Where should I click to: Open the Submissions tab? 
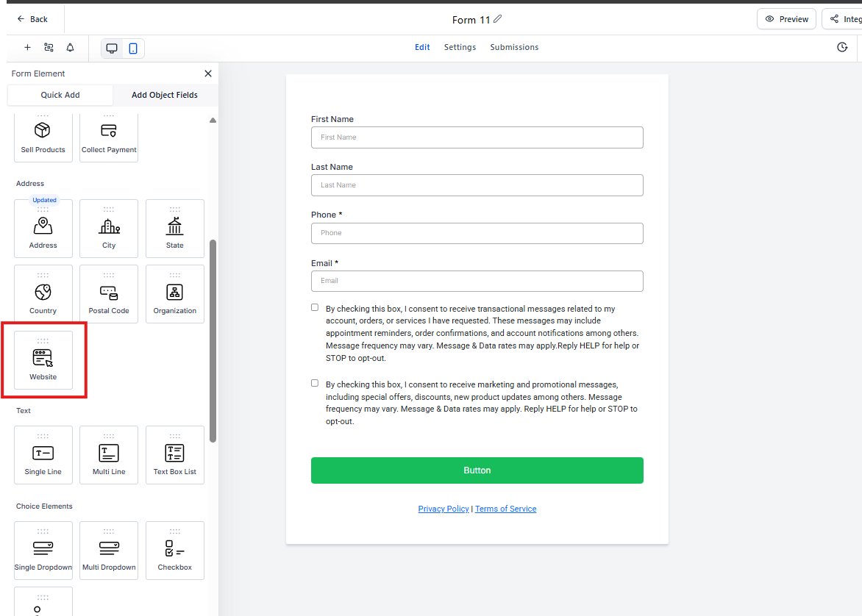[x=514, y=47]
